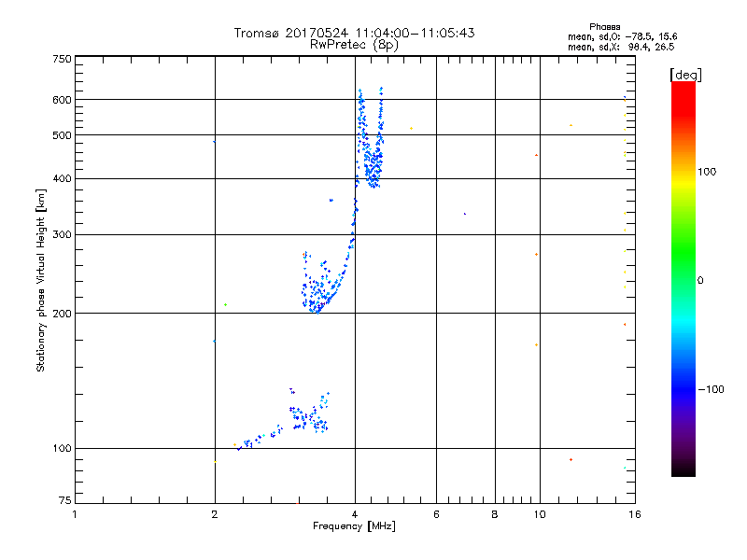Click the x-axis tick label '1'

click(x=75, y=514)
